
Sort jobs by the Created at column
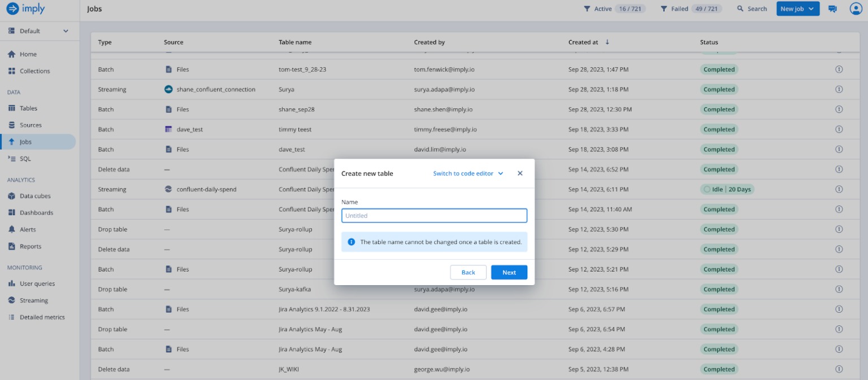click(x=584, y=42)
